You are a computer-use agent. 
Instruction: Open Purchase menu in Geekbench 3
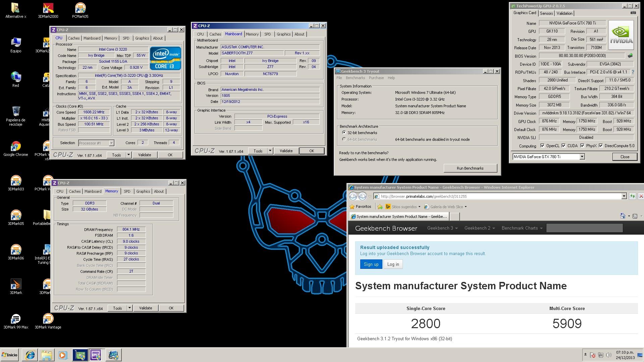click(x=376, y=78)
